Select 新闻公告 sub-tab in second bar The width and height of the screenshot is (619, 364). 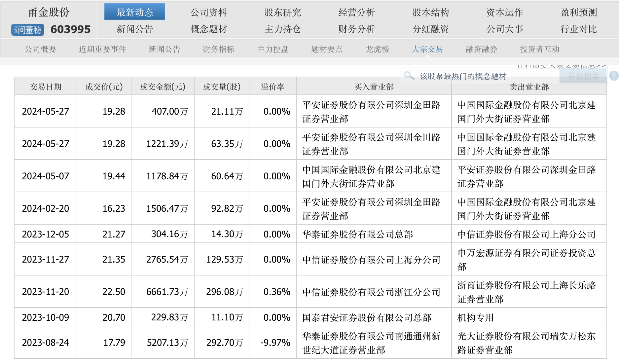pyautogui.click(x=164, y=49)
